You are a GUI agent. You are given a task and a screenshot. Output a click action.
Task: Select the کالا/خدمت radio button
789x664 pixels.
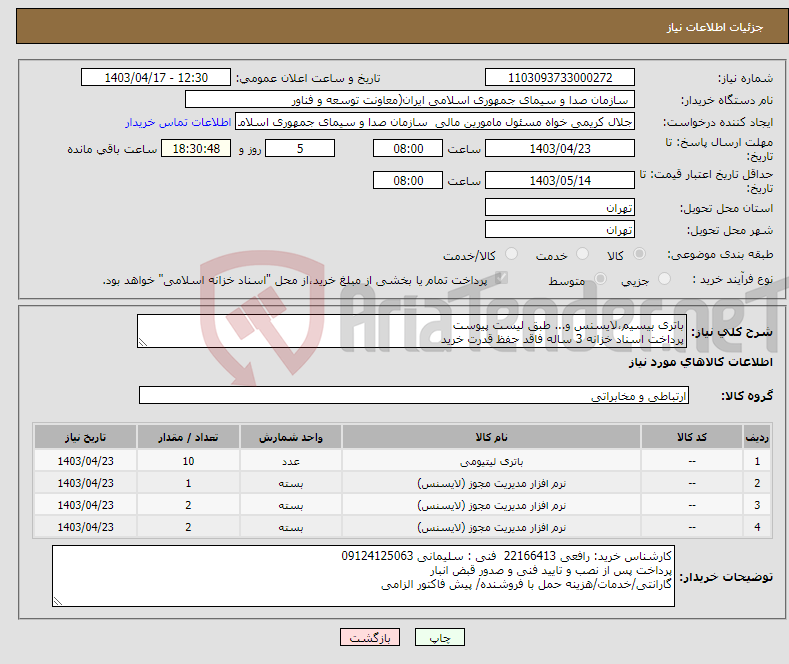tap(511, 254)
